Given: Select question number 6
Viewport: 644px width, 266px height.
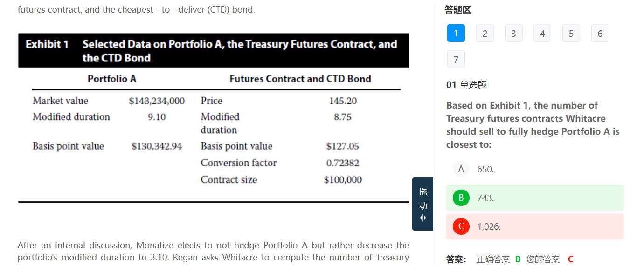Looking at the screenshot, I should pyautogui.click(x=600, y=34).
